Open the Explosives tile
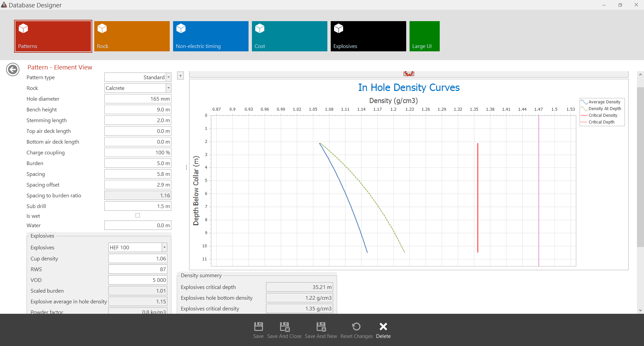644x346 pixels. click(x=368, y=36)
